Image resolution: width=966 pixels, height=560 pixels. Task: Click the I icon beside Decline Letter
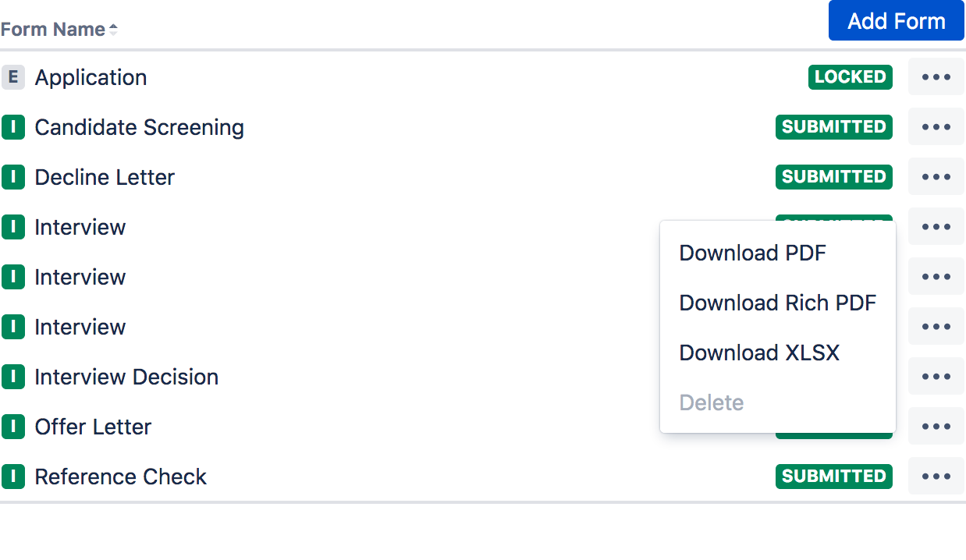pos(12,177)
